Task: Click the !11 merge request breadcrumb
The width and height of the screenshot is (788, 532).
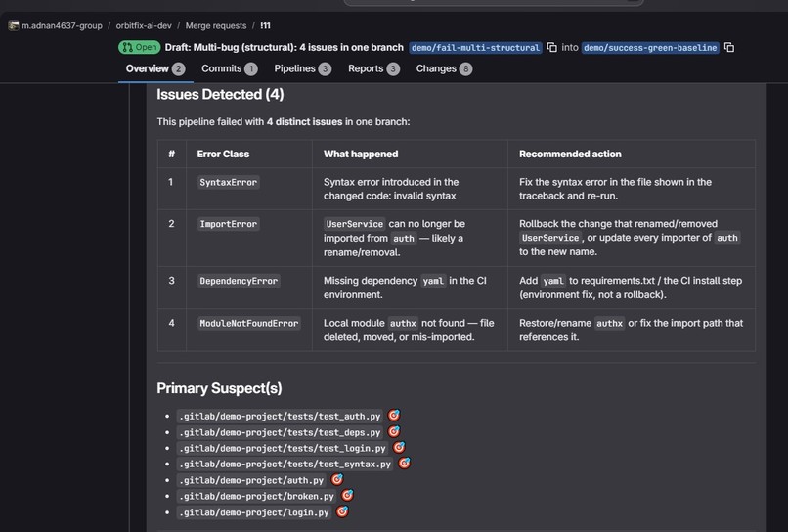Action: [x=265, y=25]
